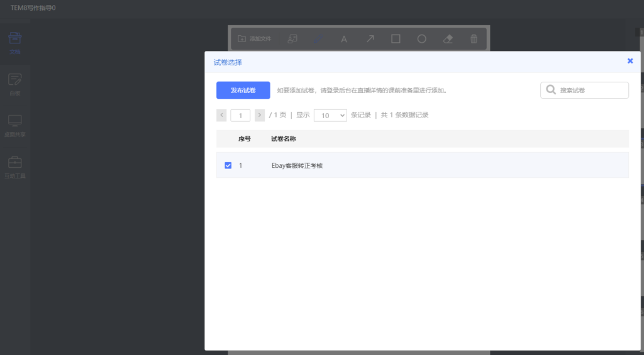
Task: Select the 桌面共享 desktop sharing icon
Action: point(15,126)
